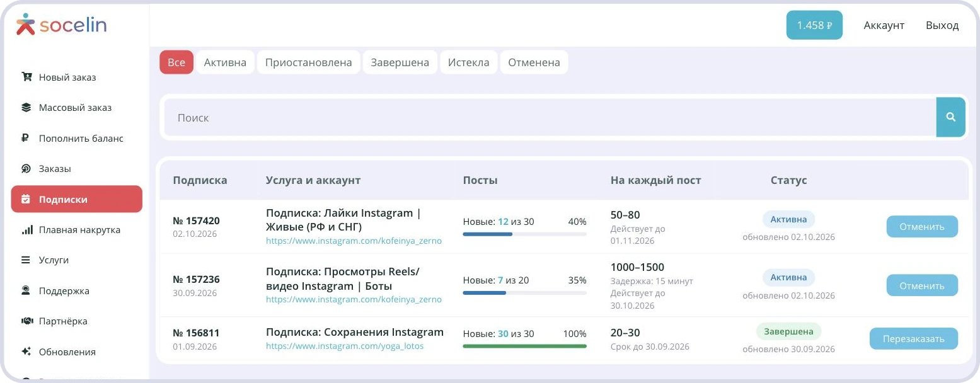This screenshot has height=383, width=980.
Task: Click the calendar icon beside Подписки
Action: click(26, 199)
